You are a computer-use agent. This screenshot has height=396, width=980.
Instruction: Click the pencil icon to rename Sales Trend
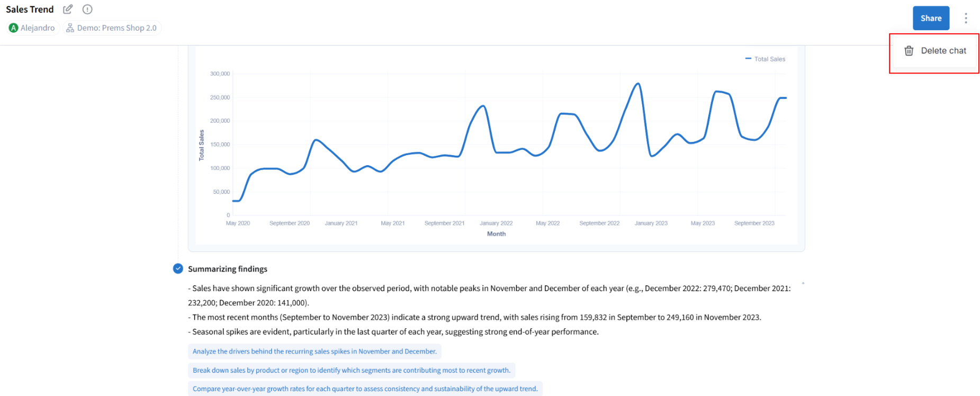click(x=68, y=10)
